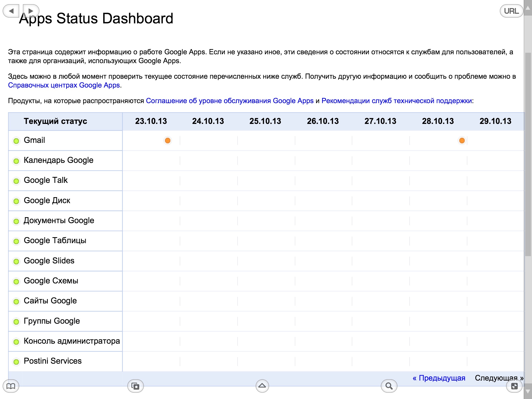Open the URL entry button
The image size is (532, 399).
511,11
